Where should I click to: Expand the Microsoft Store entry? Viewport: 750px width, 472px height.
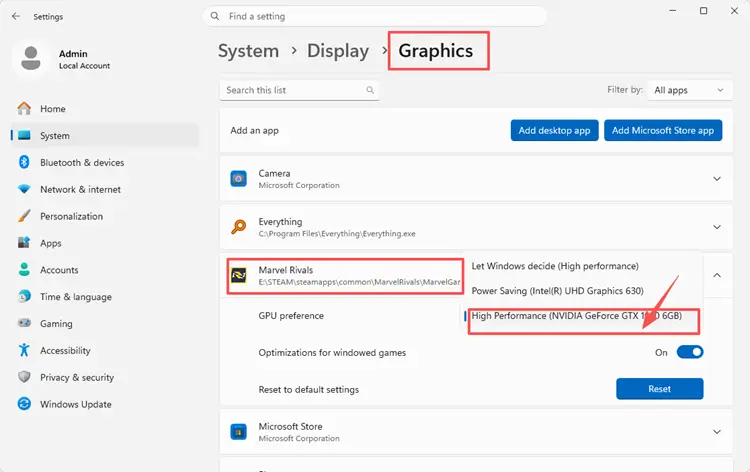click(717, 432)
